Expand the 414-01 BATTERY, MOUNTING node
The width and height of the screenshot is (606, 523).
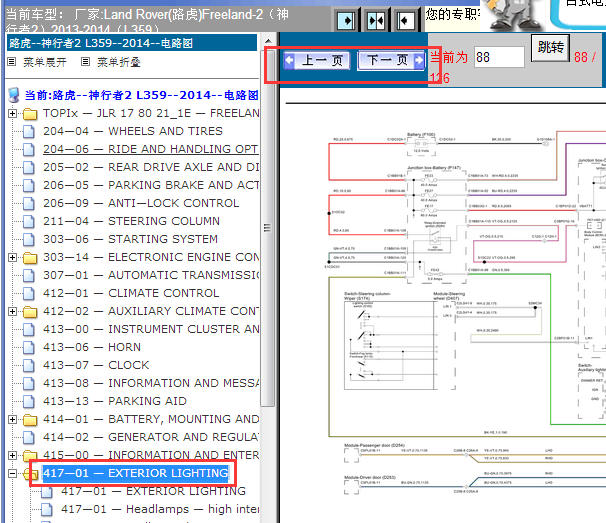[12, 419]
